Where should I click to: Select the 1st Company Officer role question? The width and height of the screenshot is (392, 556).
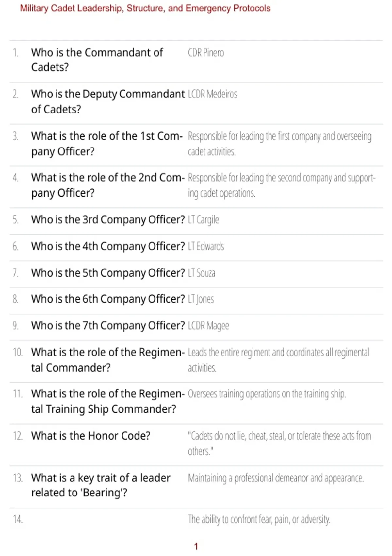point(107,144)
